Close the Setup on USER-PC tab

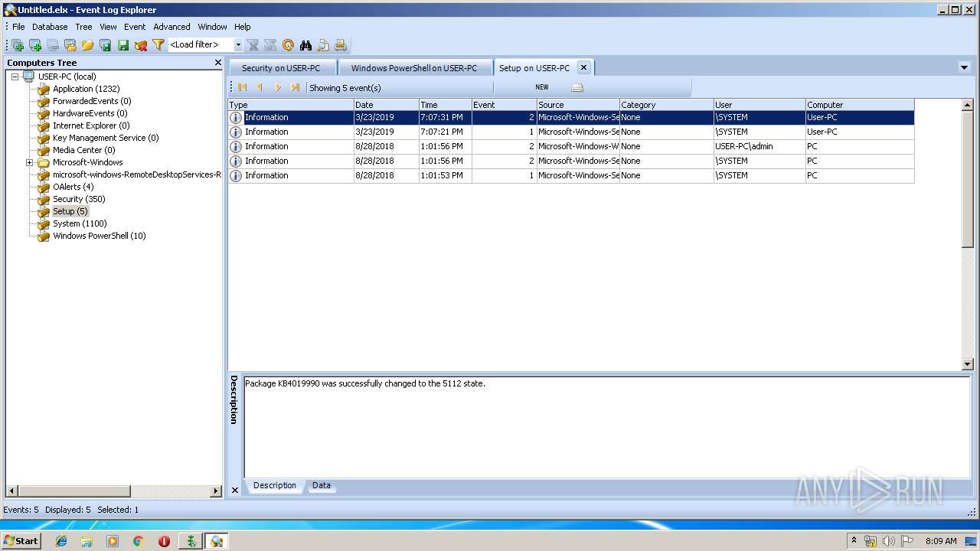583,67
